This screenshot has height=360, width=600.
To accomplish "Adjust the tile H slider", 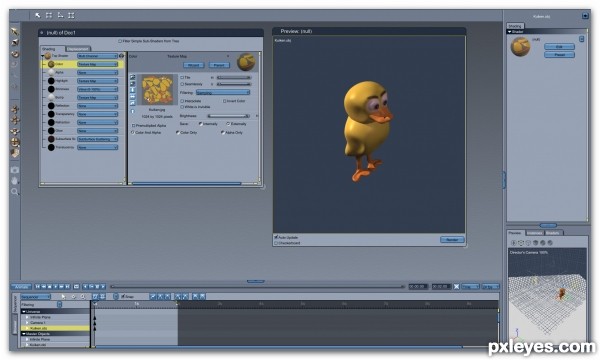I will (x=234, y=77).
